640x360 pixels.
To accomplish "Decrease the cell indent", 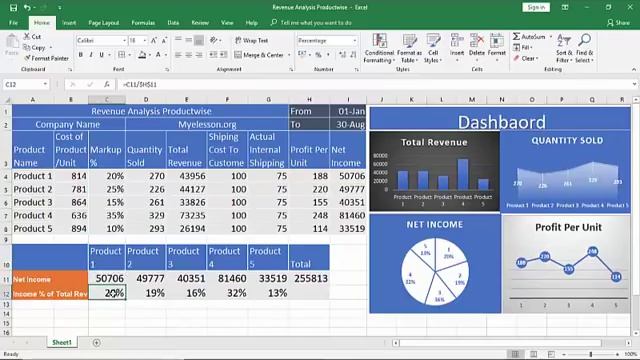I will point(213,55).
